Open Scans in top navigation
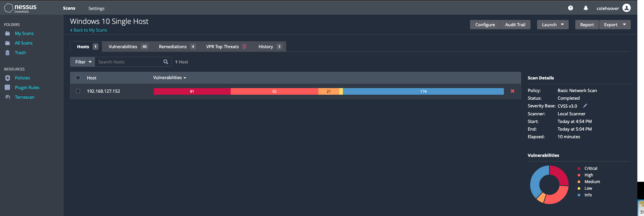Screen dimensions: 644x216 coord(69,8)
